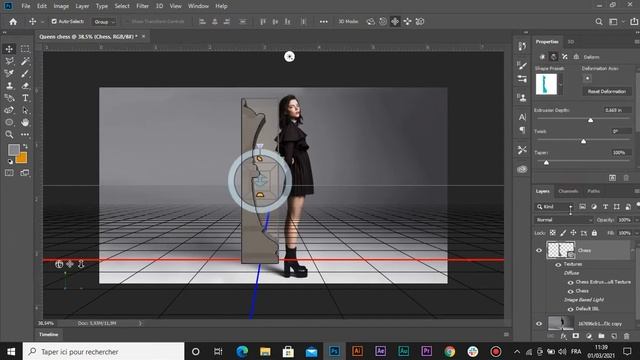Toggle visibility of Chess diffuse texture
The height and width of the screenshot is (360, 640).
571,291
